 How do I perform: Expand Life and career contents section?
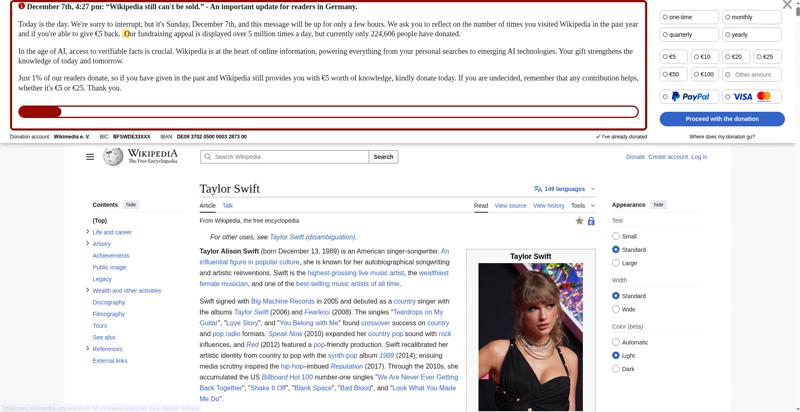point(88,232)
